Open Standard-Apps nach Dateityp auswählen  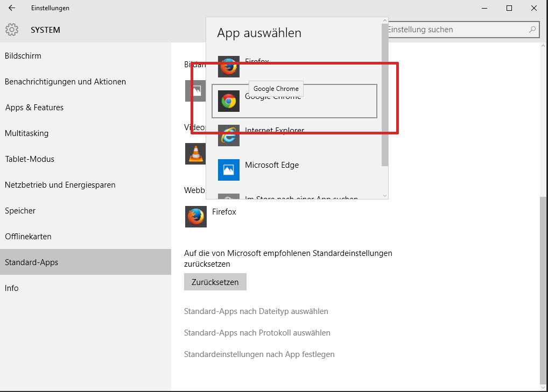click(256, 311)
